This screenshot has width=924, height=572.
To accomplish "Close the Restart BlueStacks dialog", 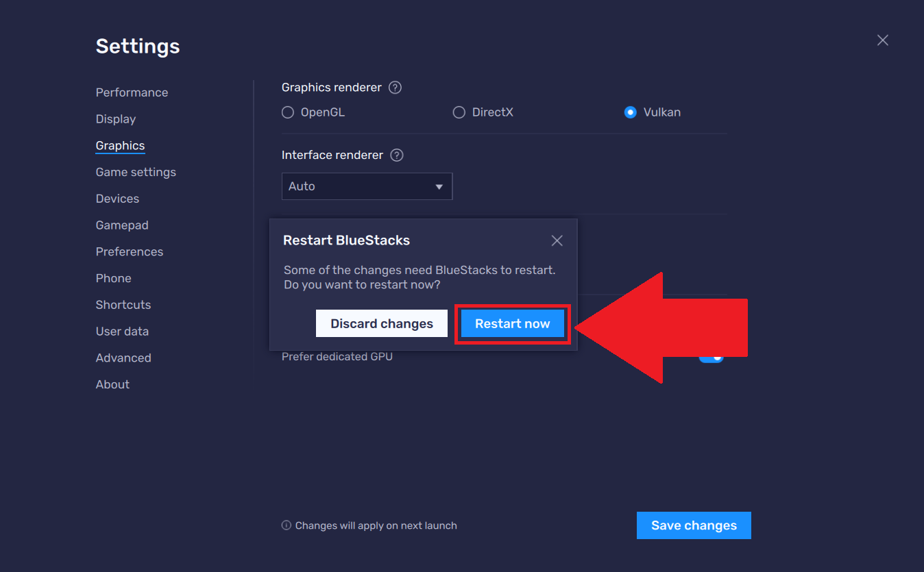I will (557, 240).
